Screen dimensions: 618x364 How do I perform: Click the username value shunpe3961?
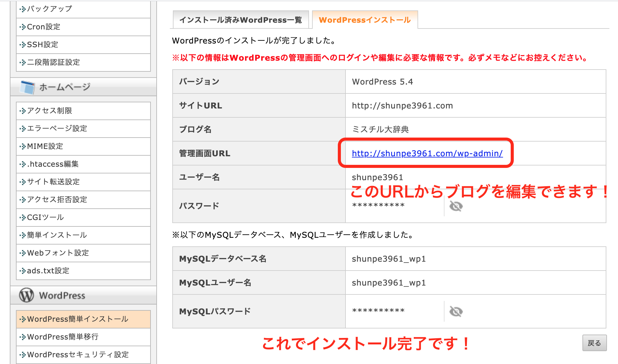point(377,177)
